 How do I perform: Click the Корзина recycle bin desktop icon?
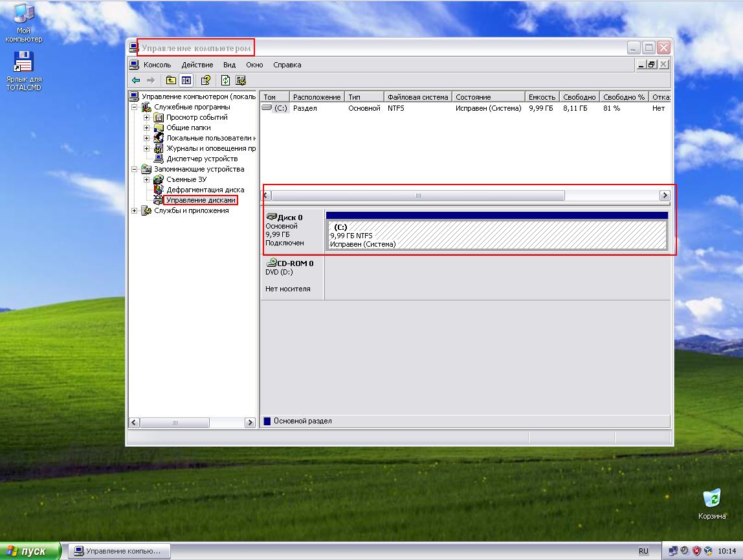pyautogui.click(x=712, y=504)
